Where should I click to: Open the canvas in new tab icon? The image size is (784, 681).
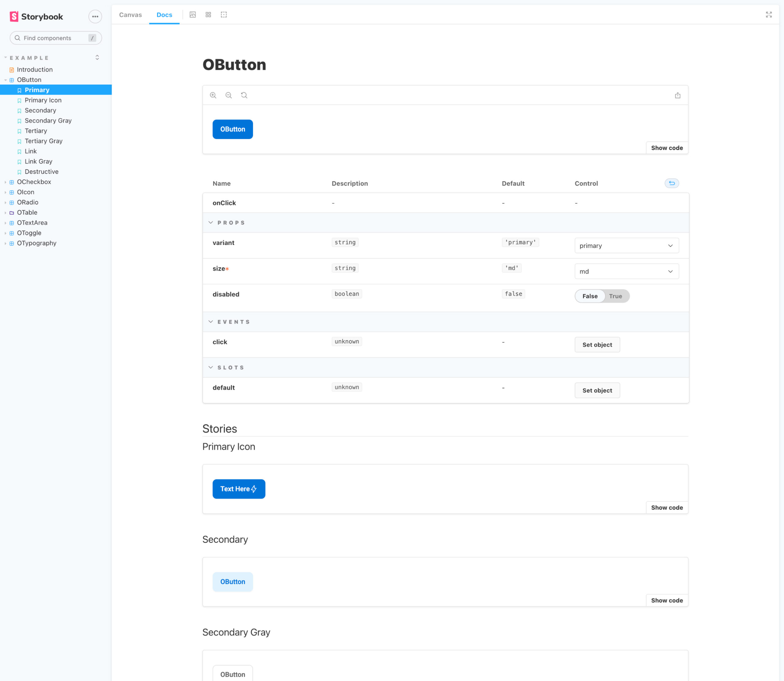click(678, 96)
